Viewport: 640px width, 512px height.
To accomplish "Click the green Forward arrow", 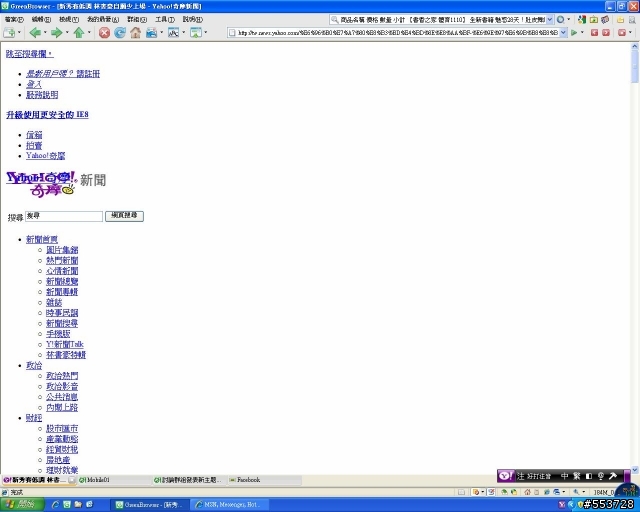I will point(56,33).
